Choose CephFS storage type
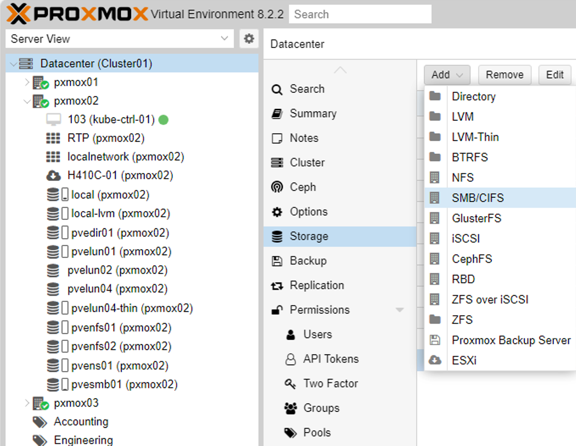Viewport: 576px width, 446px height. click(500, 259)
